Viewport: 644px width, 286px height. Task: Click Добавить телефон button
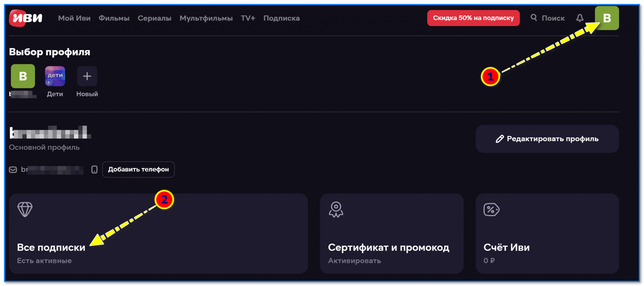point(138,170)
